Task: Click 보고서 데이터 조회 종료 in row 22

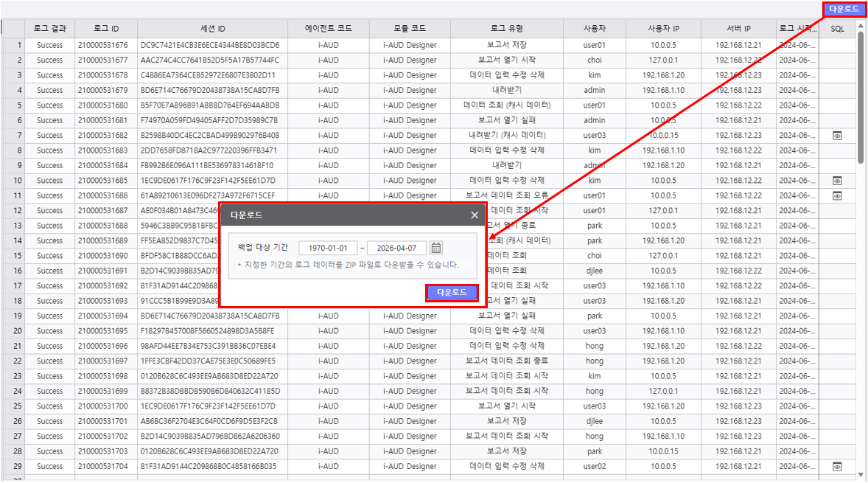Action: coord(506,361)
